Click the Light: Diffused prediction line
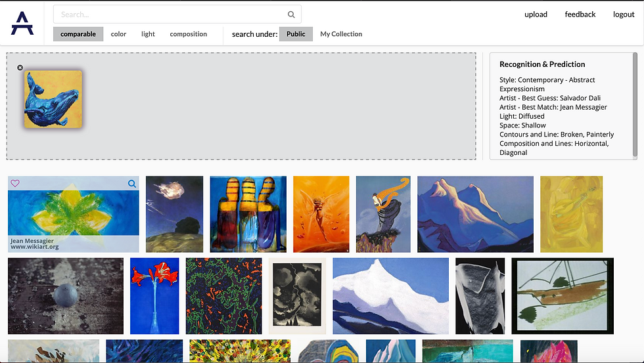Viewport: 644px width, 363px height. pos(522,116)
